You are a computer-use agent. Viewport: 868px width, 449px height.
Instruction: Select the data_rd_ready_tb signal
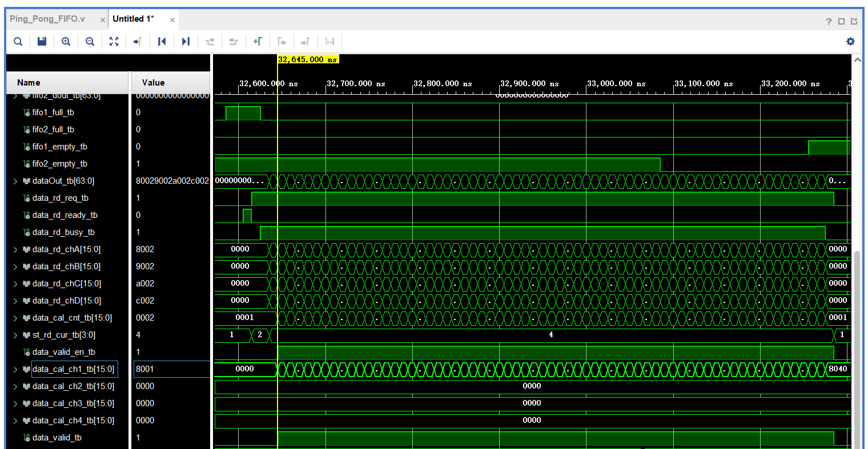[x=65, y=215]
